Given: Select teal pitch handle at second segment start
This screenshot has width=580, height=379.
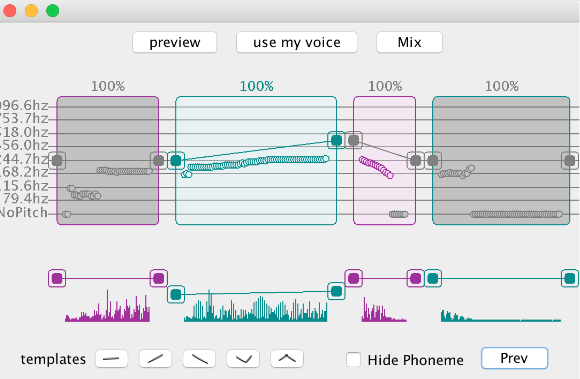Looking at the screenshot, I should tap(176, 161).
